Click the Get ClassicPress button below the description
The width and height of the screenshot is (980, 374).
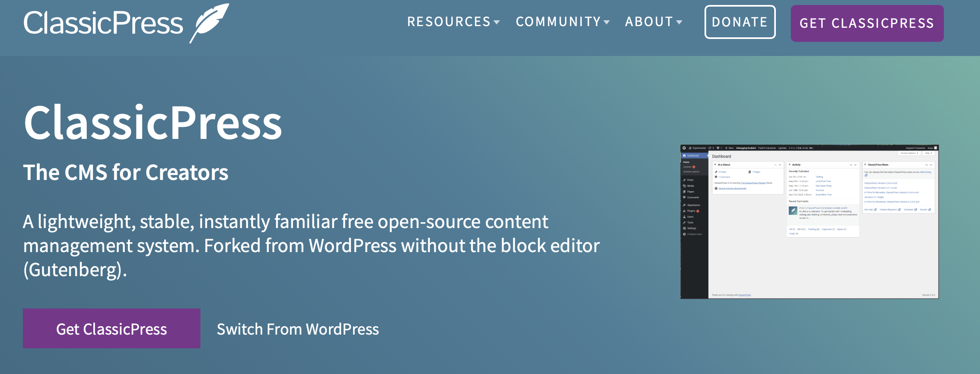(x=112, y=328)
